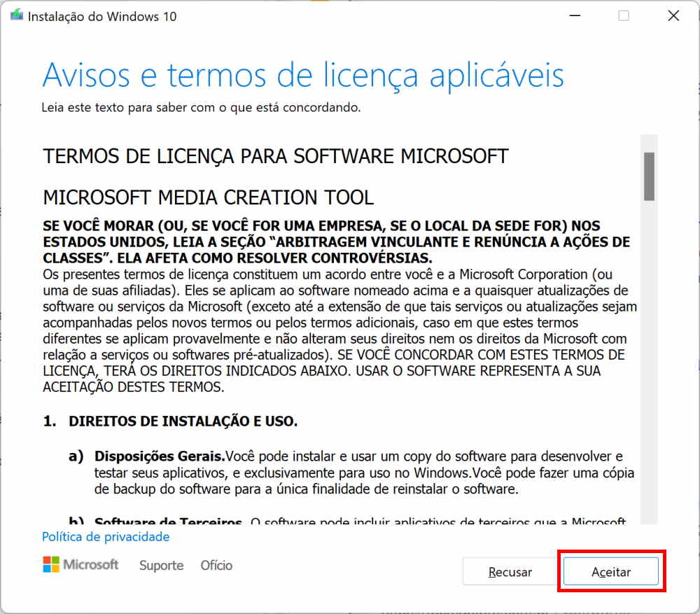Click the setup icon in the title bar
700x614 pixels.
[15, 16]
